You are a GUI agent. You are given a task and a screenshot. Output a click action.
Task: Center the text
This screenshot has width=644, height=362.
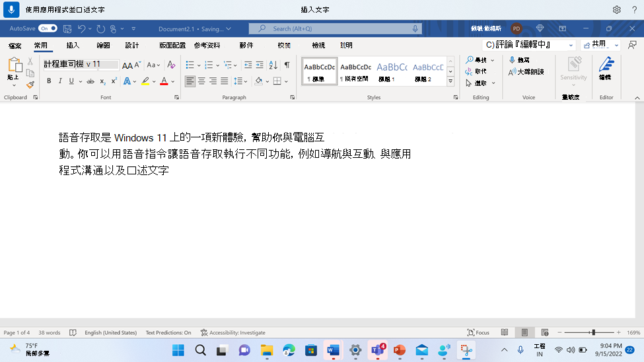pos(201,81)
